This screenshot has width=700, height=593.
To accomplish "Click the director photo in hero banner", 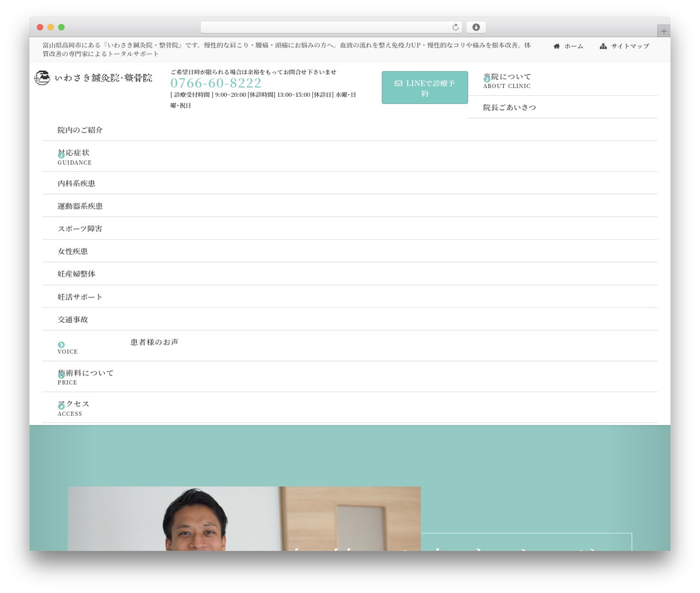I will click(x=244, y=519).
